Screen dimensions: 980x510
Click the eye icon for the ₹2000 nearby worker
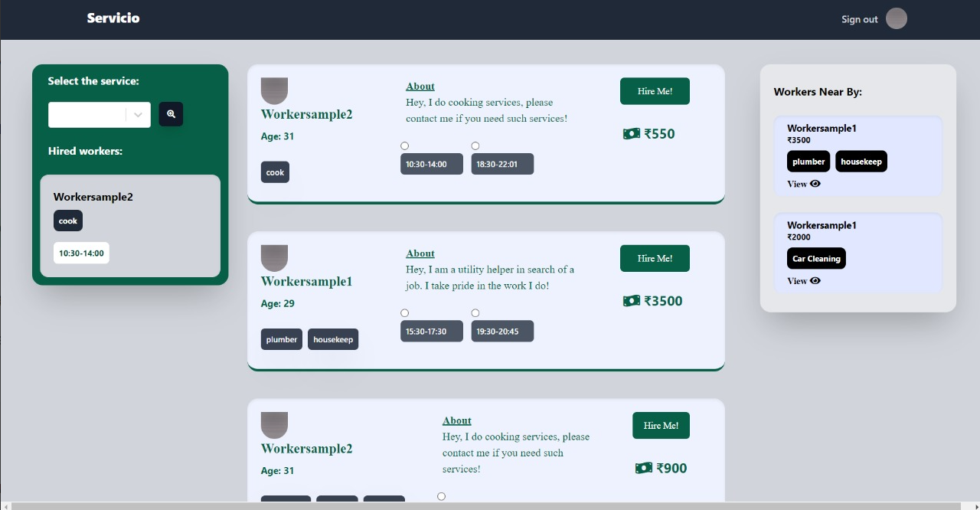coord(815,281)
